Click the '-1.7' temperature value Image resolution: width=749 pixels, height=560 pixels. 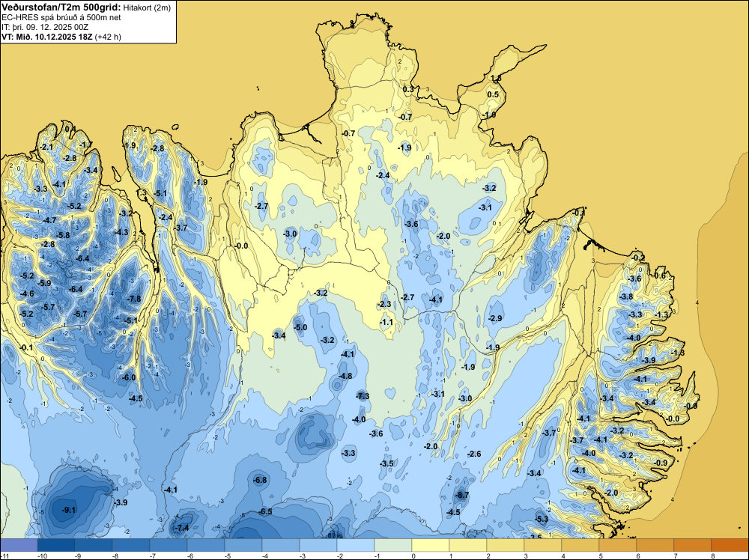pyautogui.click(x=86, y=145)
